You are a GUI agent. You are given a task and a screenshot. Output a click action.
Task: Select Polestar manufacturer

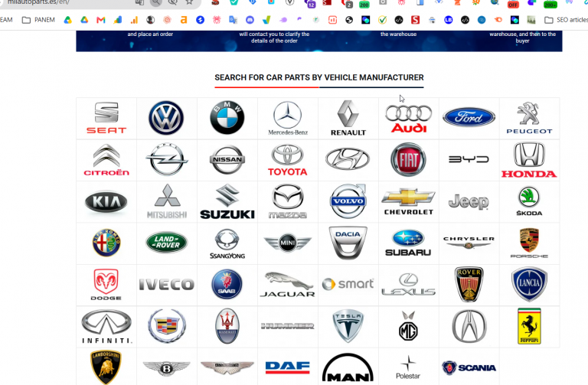pos(408,367)
